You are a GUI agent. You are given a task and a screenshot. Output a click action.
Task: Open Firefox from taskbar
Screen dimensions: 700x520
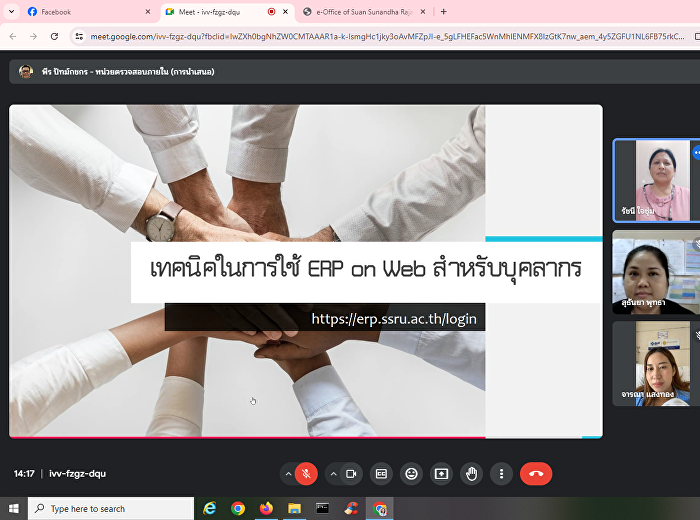pos(266,508)
